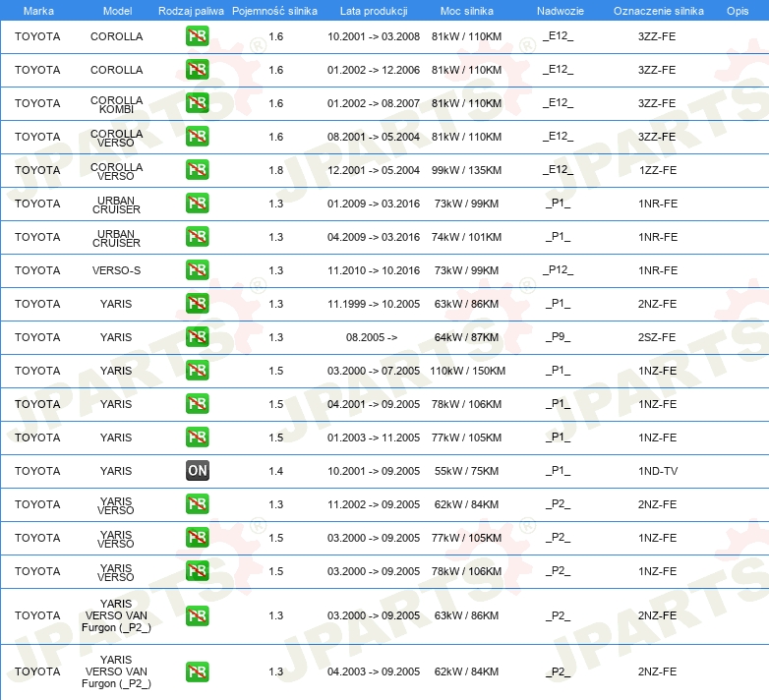The width and height of the screenshot is (769, 700).
Task: Click petrol fuel icon in Corolla 10.2001 row
Action: point(197,36)
